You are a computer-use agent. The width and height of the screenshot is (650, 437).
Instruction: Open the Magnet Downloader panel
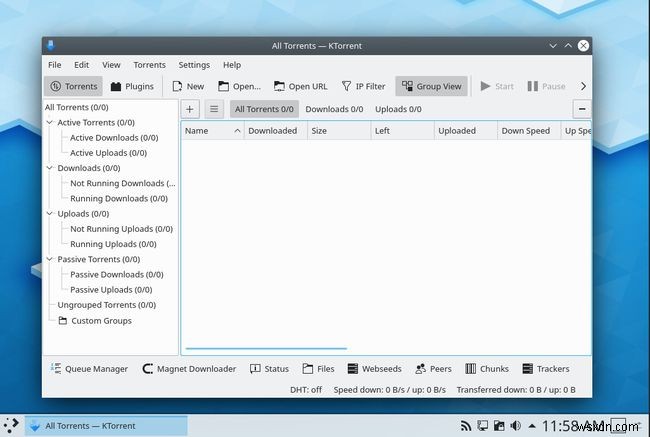click(189, 369)
